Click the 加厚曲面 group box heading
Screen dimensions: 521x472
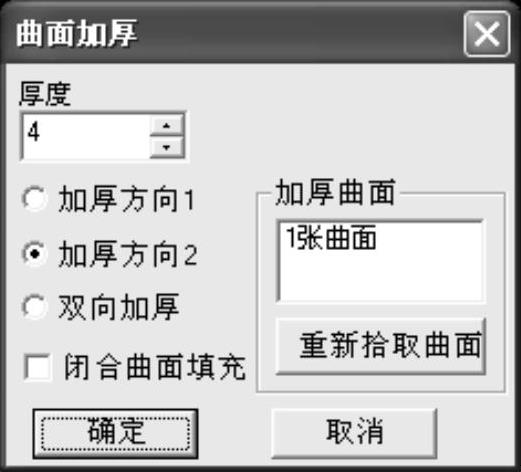(335, 192)
